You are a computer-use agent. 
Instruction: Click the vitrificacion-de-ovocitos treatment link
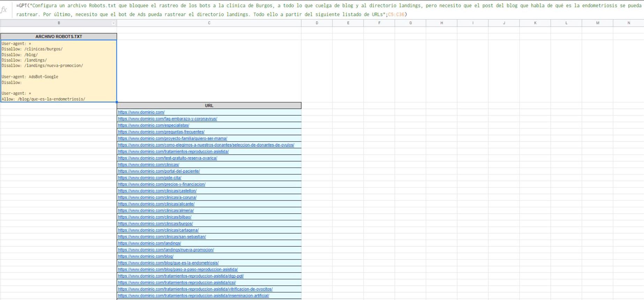[195, 289]
